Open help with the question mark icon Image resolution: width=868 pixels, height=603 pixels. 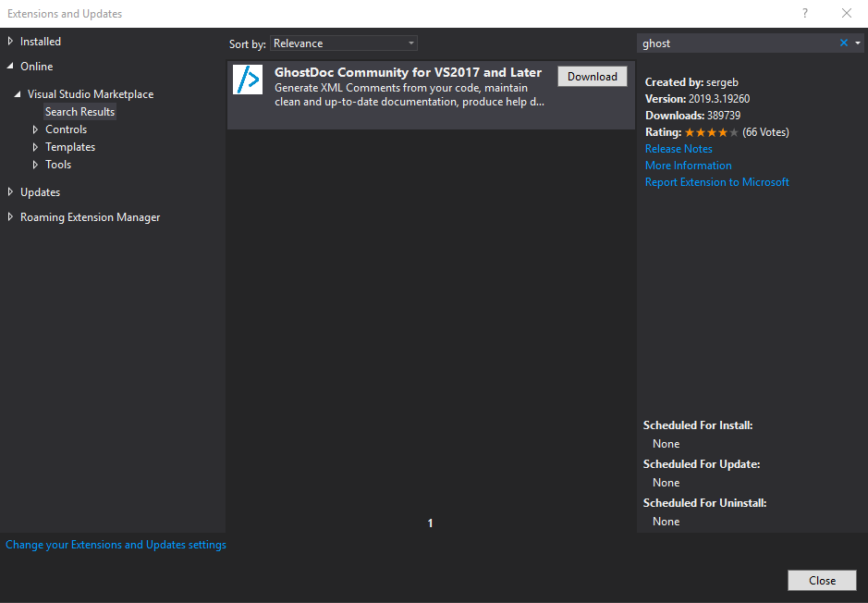click(x=804, y=14)
